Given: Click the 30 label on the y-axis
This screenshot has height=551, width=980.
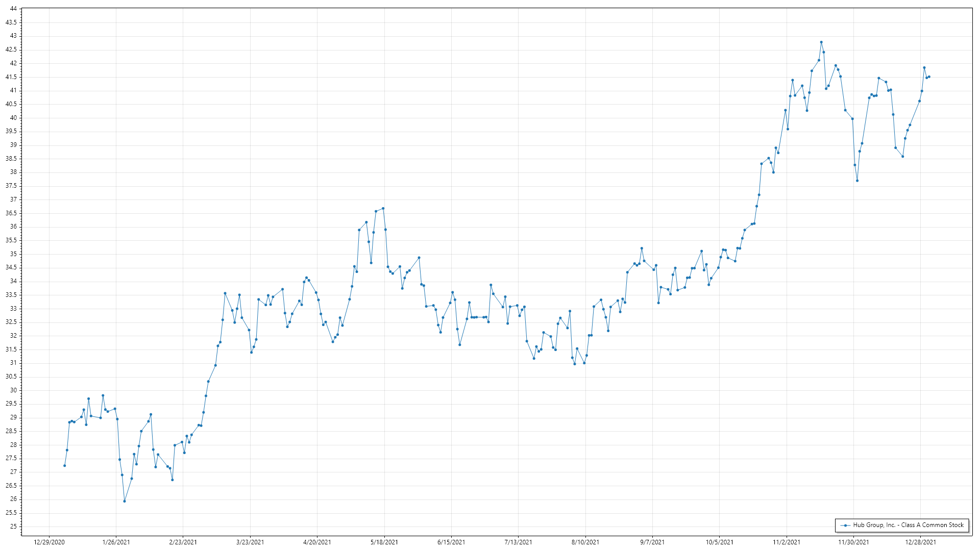Looking at the screenshot, I should point(13,390).
